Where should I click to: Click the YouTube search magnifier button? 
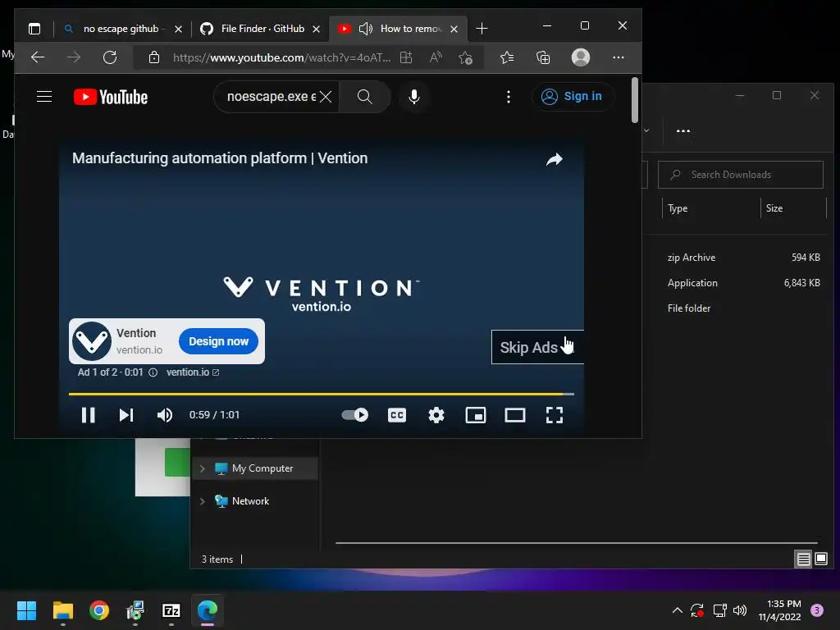pos(365,97)
